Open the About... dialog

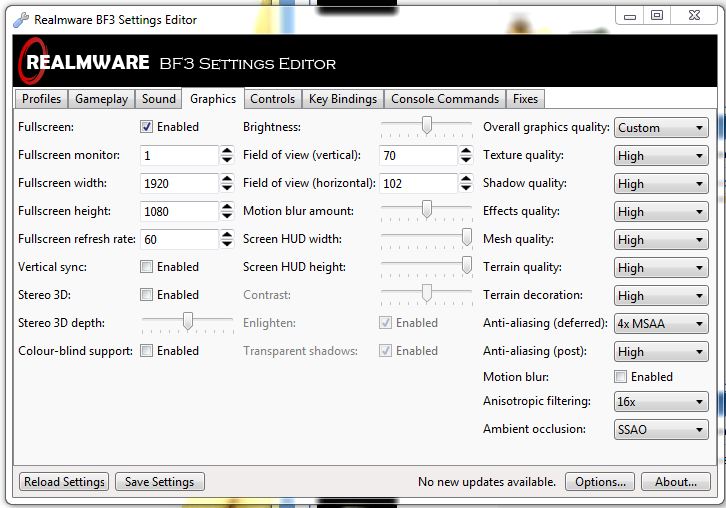click(676, 482)
